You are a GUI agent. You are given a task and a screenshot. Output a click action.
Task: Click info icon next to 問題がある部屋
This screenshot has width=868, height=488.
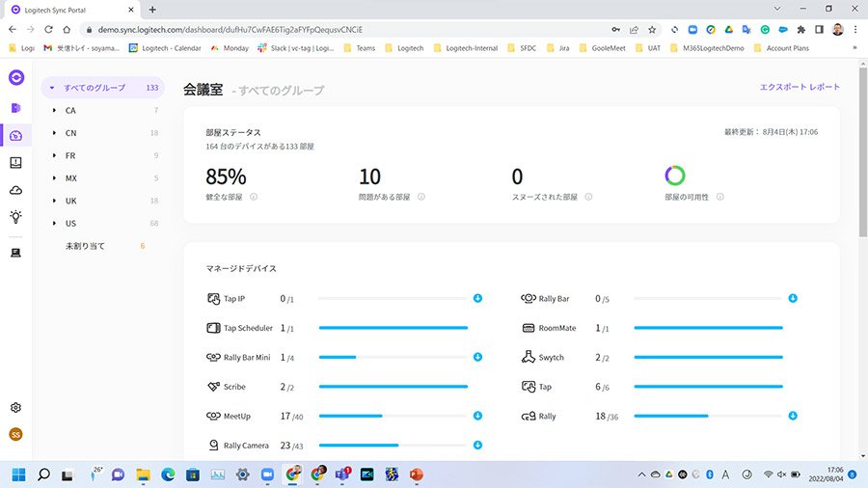coord(421,197)
